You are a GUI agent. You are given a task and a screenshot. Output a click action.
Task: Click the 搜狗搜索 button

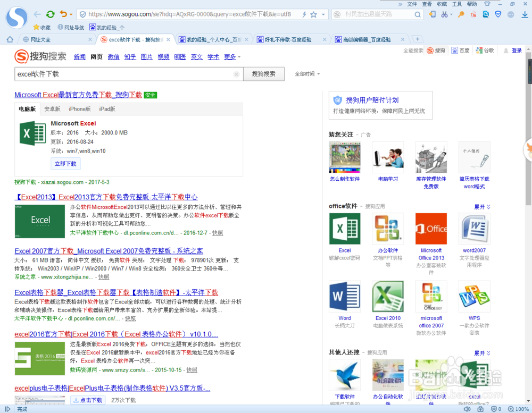tap(264, 74)
